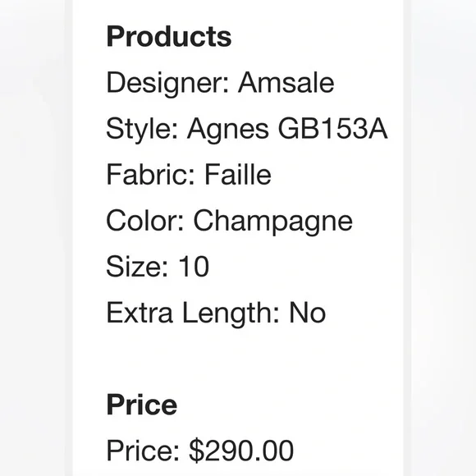Screen dimensions: 476x476
Task: Select the Color: Champagne text
Action: (x=229, y=222)
